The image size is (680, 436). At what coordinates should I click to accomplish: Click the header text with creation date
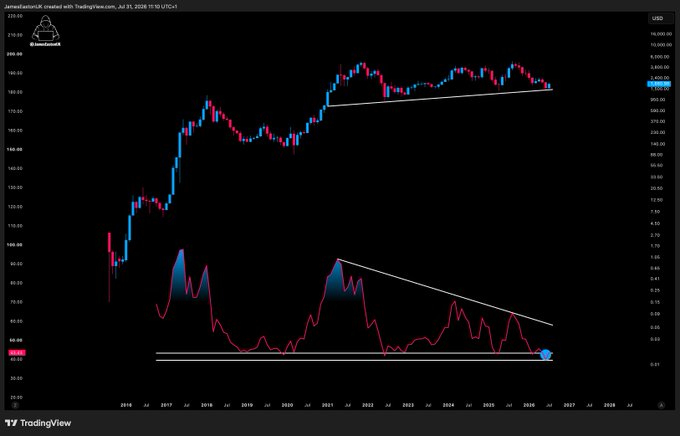91,7
